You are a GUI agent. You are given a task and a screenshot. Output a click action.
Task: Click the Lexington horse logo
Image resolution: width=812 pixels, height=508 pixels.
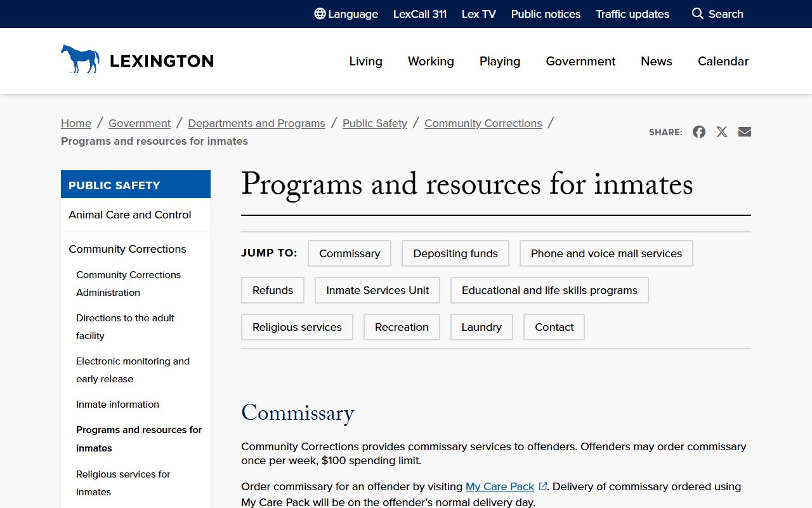point(80,58)
